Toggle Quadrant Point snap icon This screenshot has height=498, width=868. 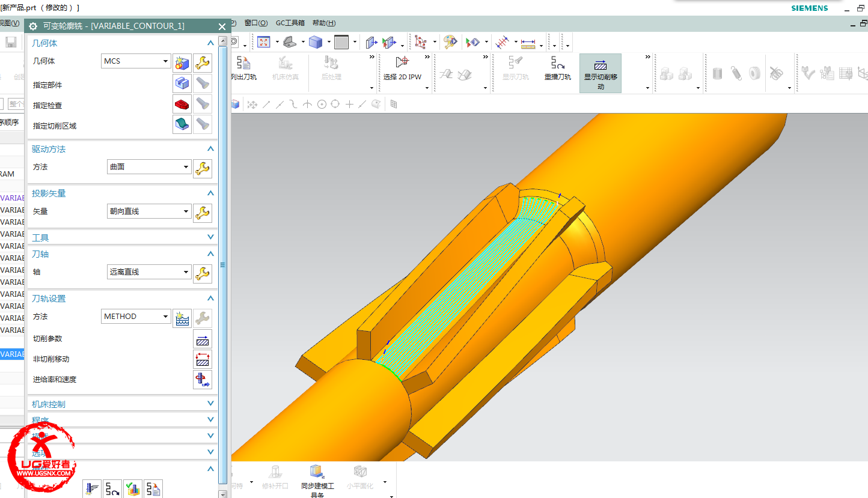[x=335, y=105]
